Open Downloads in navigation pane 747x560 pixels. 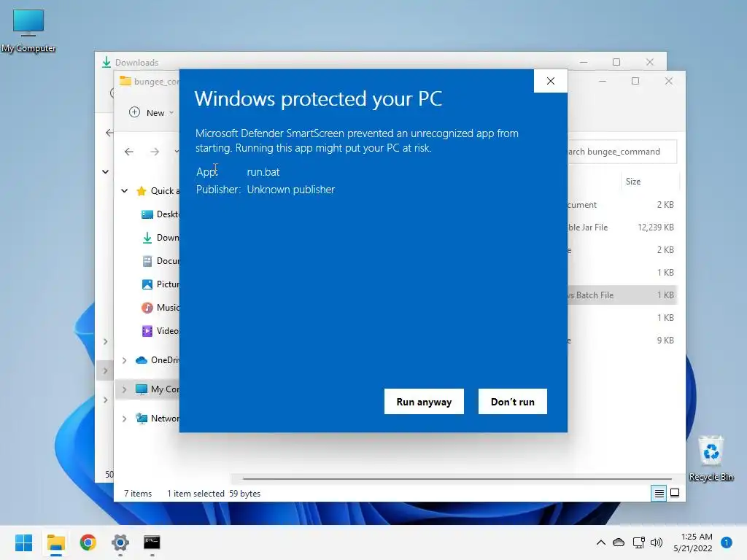(x=160, y=238)
